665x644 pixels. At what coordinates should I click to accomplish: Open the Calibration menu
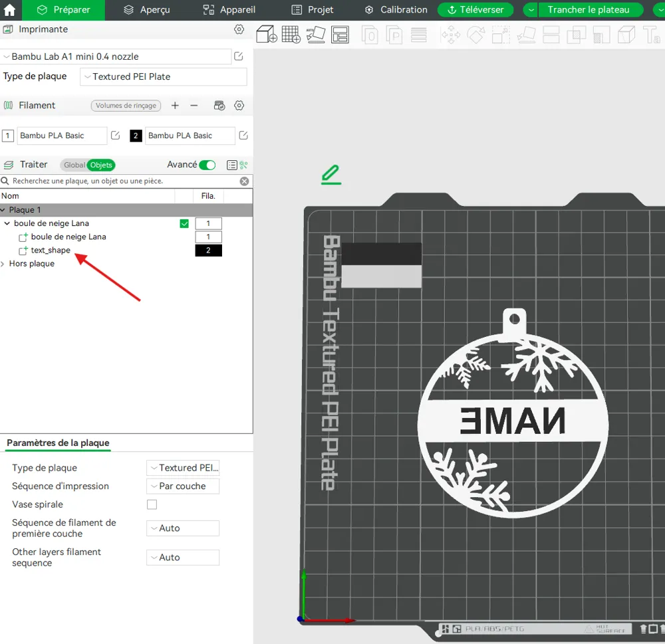tap(396, 10)
